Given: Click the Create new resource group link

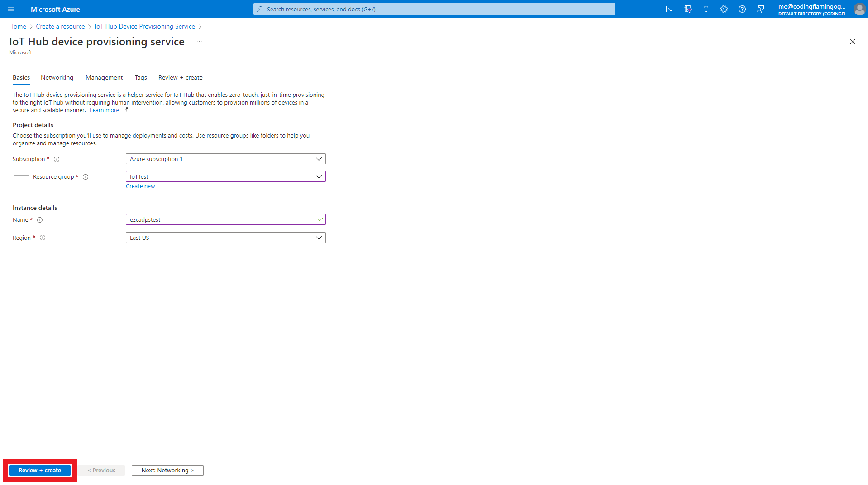Looking at the screenshot, I should click(x=140, y=186).
